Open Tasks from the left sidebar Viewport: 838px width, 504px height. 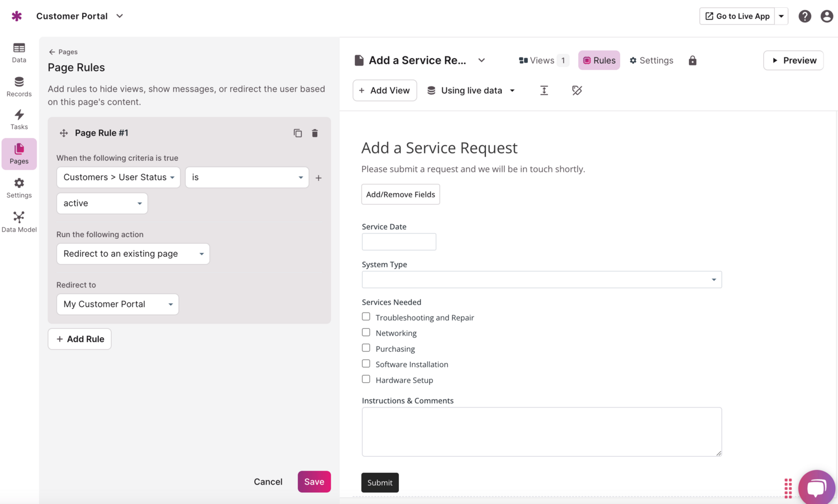[19, 119]
